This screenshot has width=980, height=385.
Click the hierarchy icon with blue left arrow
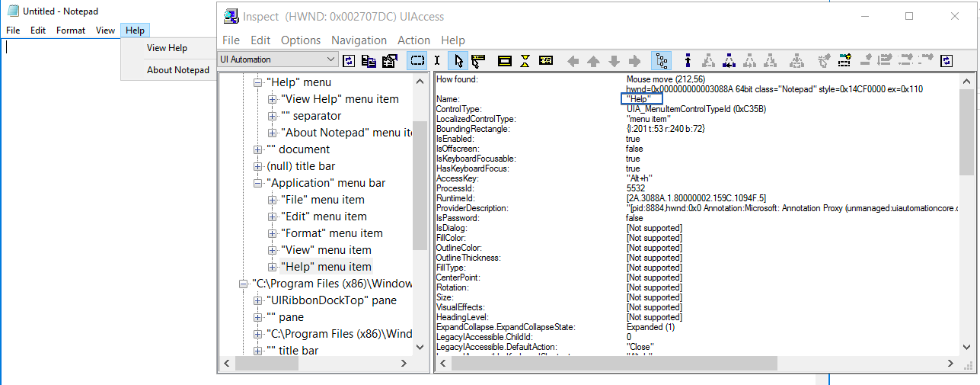tap(729, 59)
